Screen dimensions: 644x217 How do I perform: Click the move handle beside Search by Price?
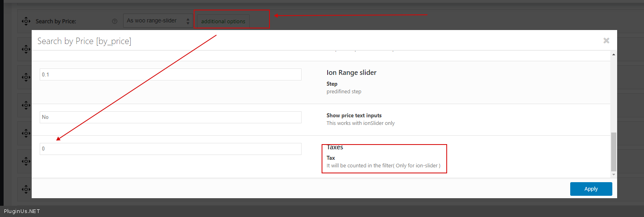click(x=26, y=21)
